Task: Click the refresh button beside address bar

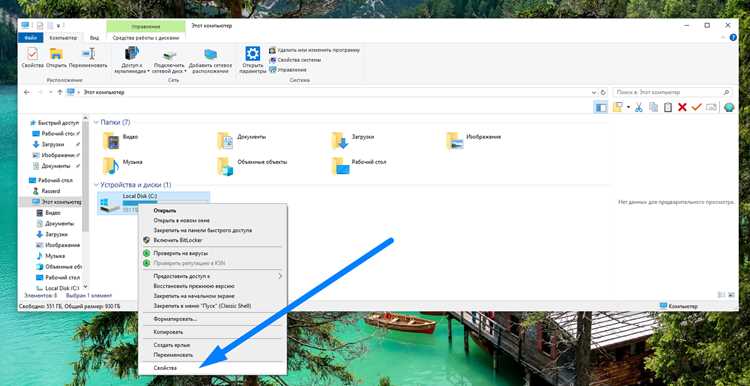Action: click(x=603, y=92)
